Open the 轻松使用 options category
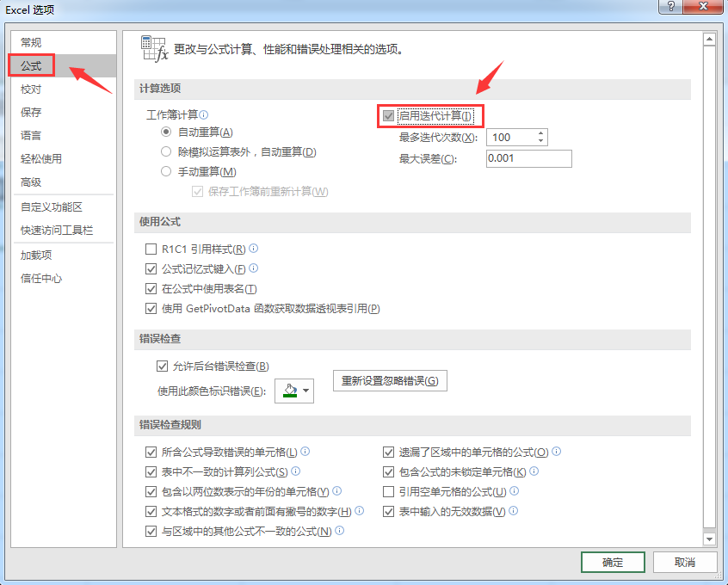This screenshot has height=585, width=728. (x=64, y=158)
